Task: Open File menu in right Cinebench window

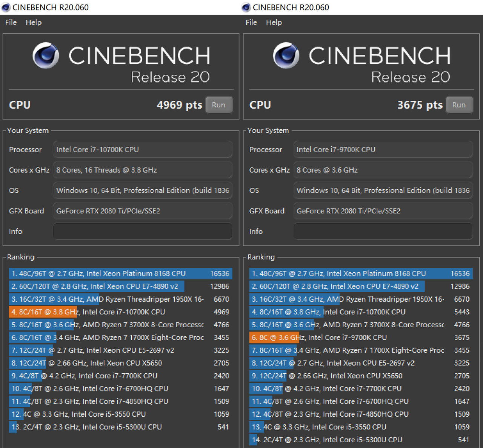Action: 251,22
